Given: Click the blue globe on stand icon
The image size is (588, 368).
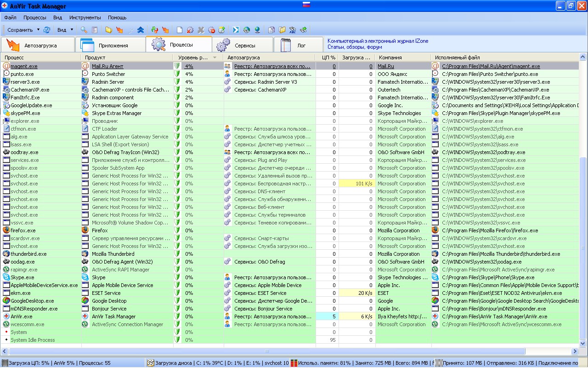Looking at the screenshot, I should coord(257,30).
